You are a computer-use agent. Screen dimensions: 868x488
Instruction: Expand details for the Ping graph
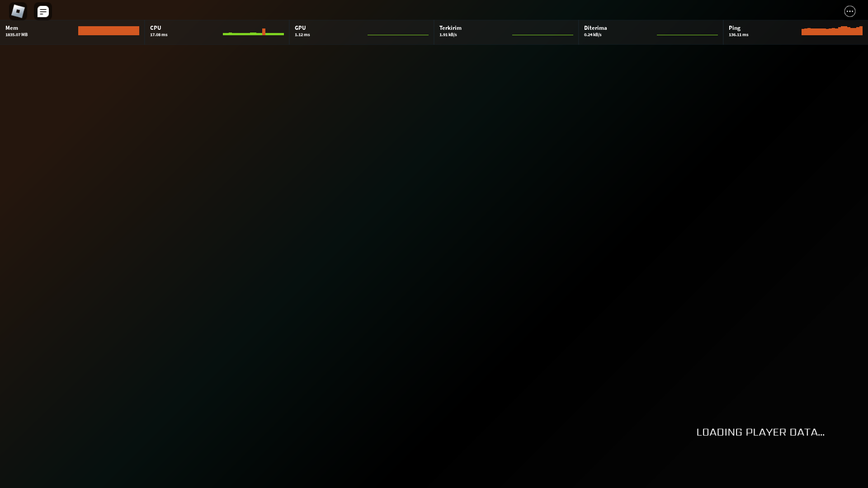click(832, 31)
